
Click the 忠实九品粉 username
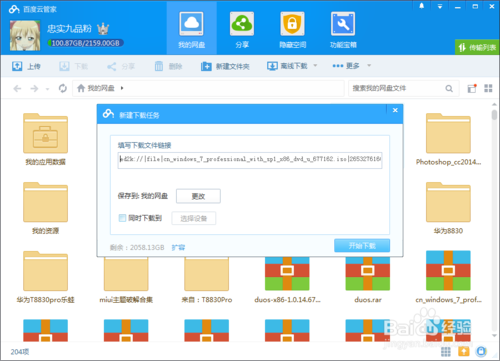(69, 29)
